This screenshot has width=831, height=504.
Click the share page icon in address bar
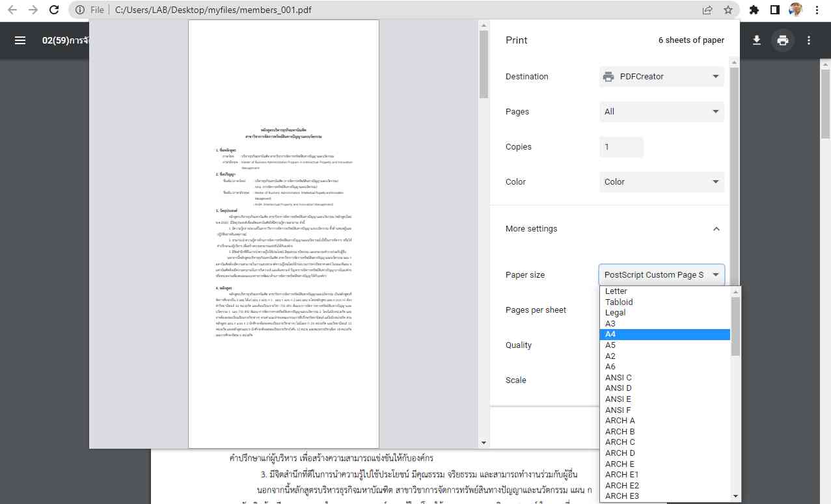pos(707,10)
